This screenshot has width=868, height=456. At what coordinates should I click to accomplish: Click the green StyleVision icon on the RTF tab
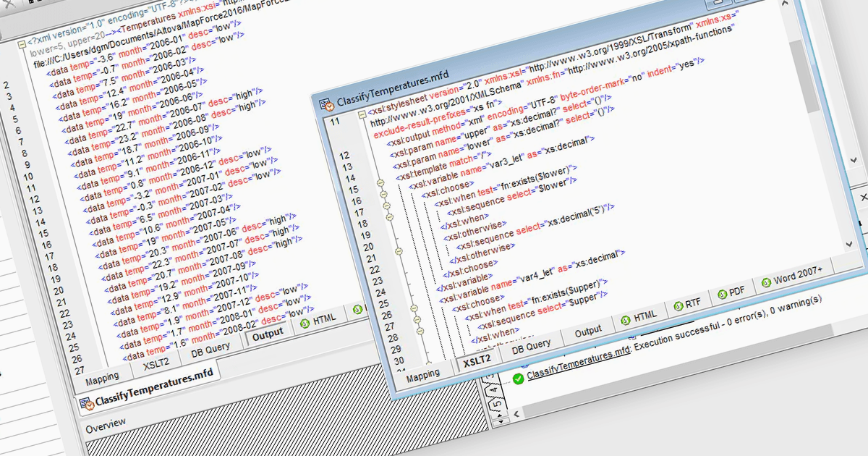(x=678, y=307)
